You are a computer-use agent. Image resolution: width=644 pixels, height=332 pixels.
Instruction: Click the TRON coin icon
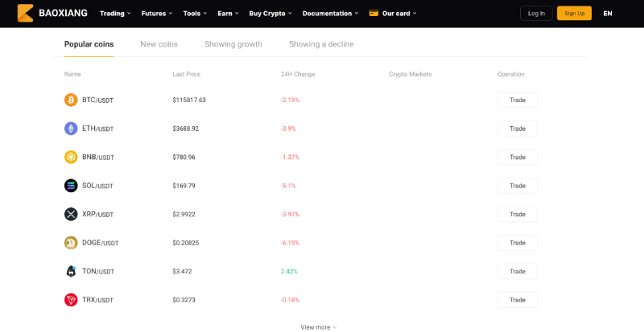71,300
